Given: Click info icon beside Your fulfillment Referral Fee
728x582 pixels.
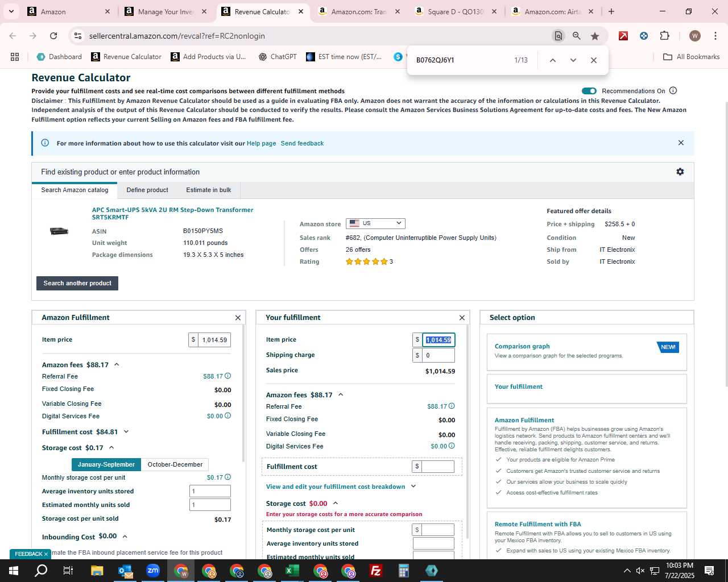Looking at the screenshot, I should [452, 406].
